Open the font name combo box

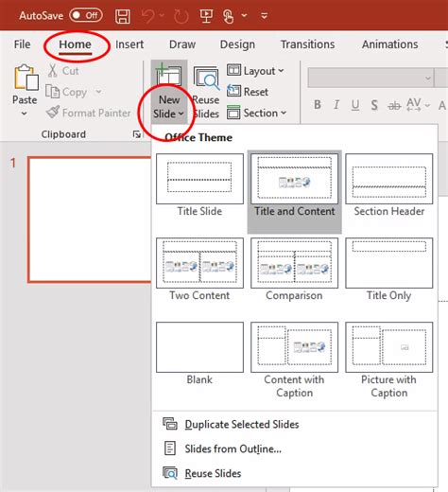[370, 78]
